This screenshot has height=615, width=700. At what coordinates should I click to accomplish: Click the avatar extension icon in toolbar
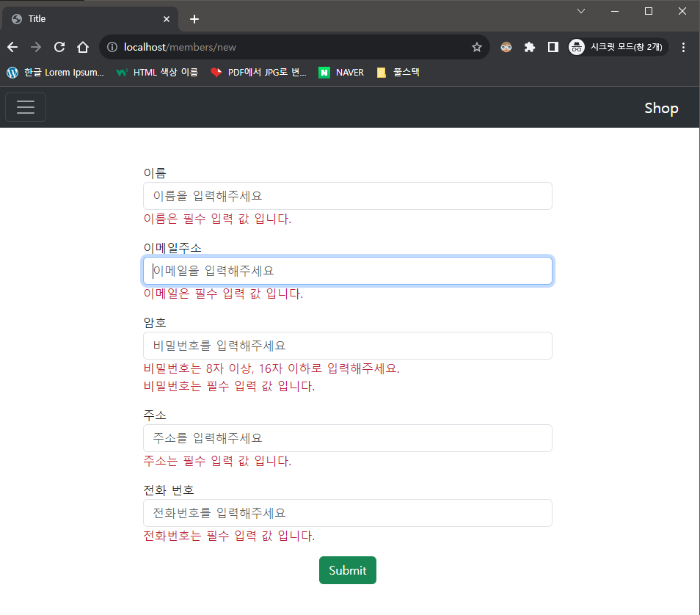(506, 47)
